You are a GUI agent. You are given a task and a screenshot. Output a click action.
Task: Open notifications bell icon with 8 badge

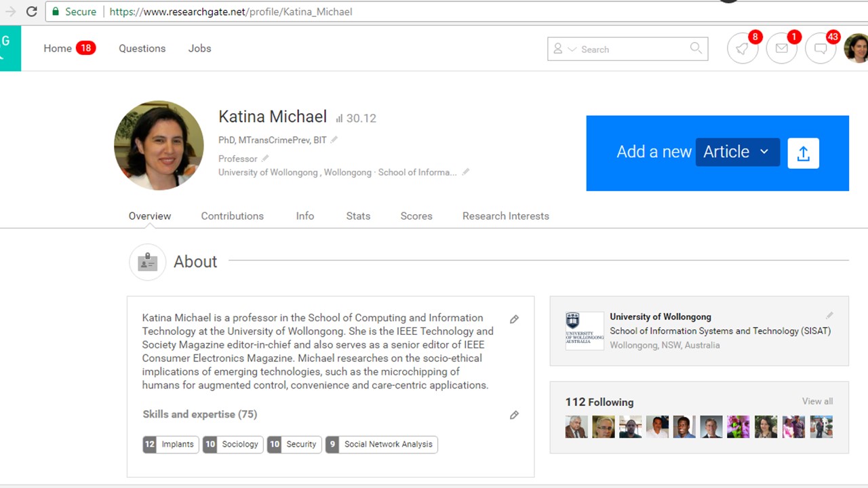743,49
